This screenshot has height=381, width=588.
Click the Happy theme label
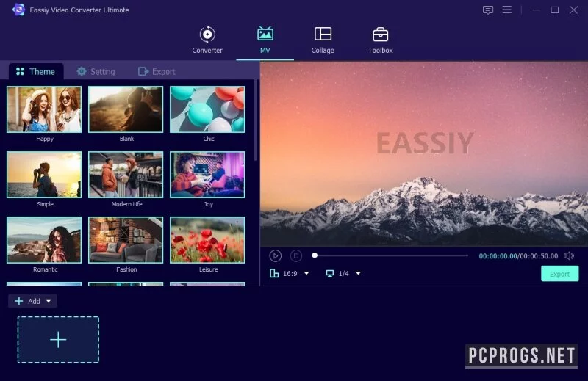[45, 139]
